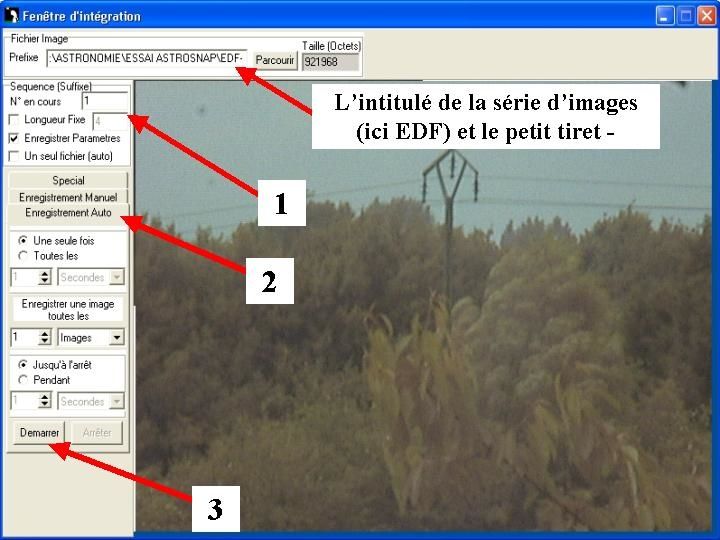Open the Secondes dropdown under Pendant

point(117,401)
